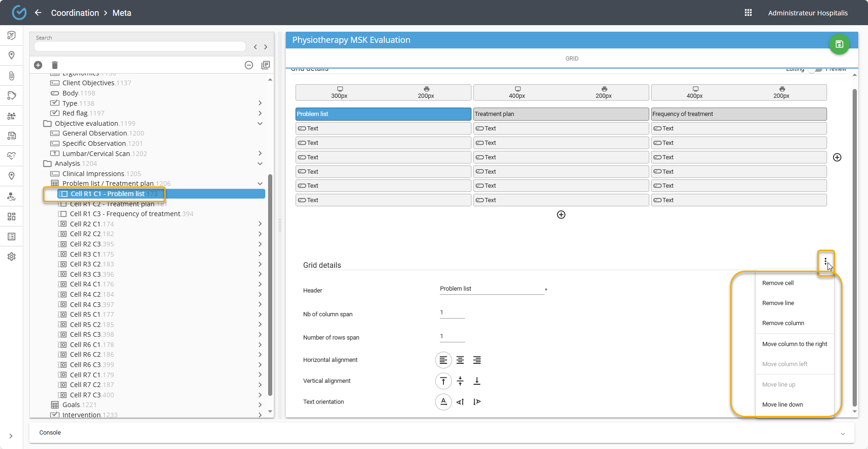Select center horizontal alignment
The height and width of the screenshot is (449, 868).
(460, 360)
